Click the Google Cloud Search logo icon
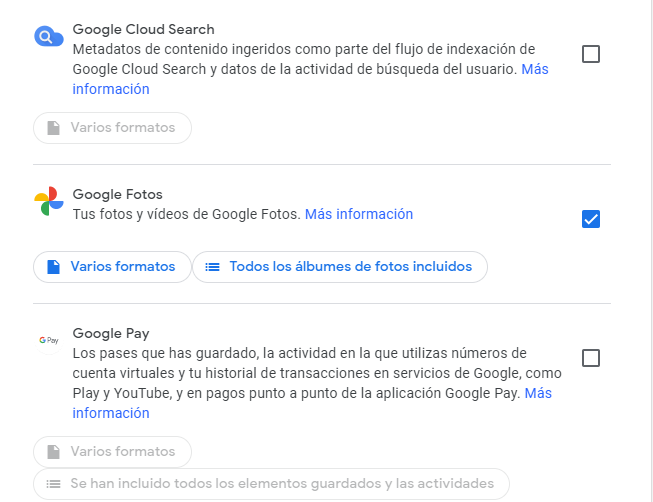The height and width of the screenshot is (502, 653). coord(49,38)
